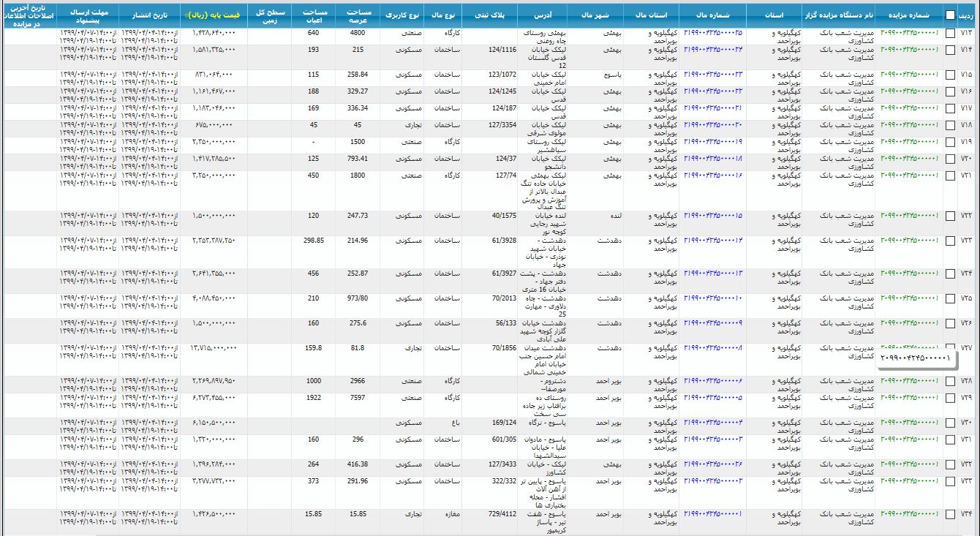Check the box for row ۷۲۱
Screen dimensions: 980x536
pos(949,176)
